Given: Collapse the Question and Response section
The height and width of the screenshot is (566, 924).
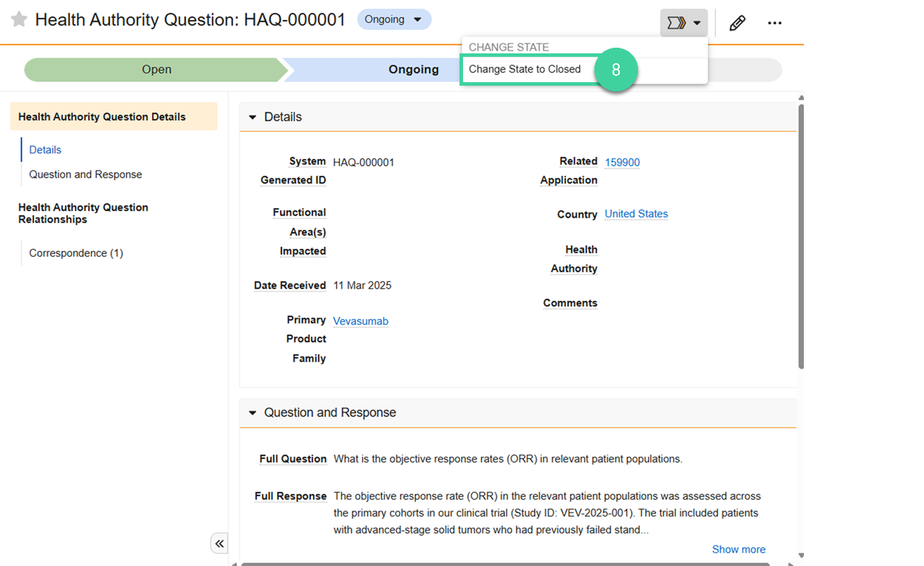Looking at the screenshot, I should (x=253, y=413).
